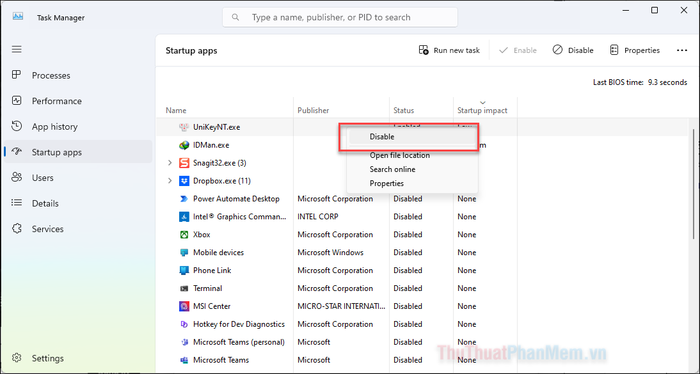Click the Run new task icon
Image resolution: width=700 pixels, height=374 pixels.
pyautogui.click(x=423, y=50)
